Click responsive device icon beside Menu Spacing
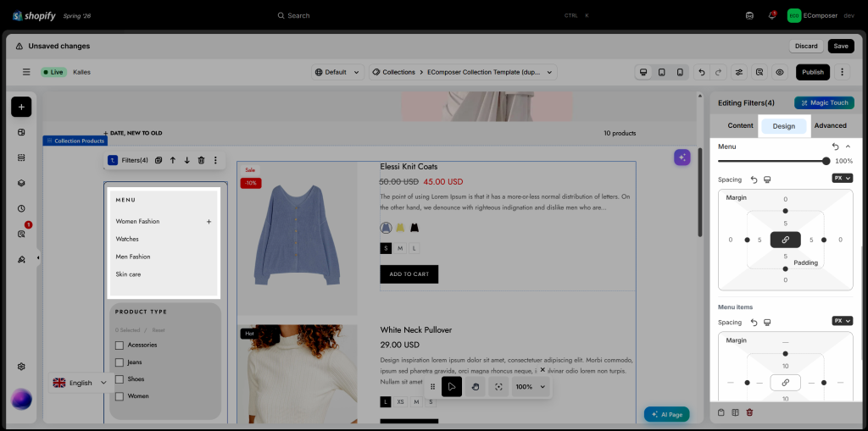 [x=767, y=180]
